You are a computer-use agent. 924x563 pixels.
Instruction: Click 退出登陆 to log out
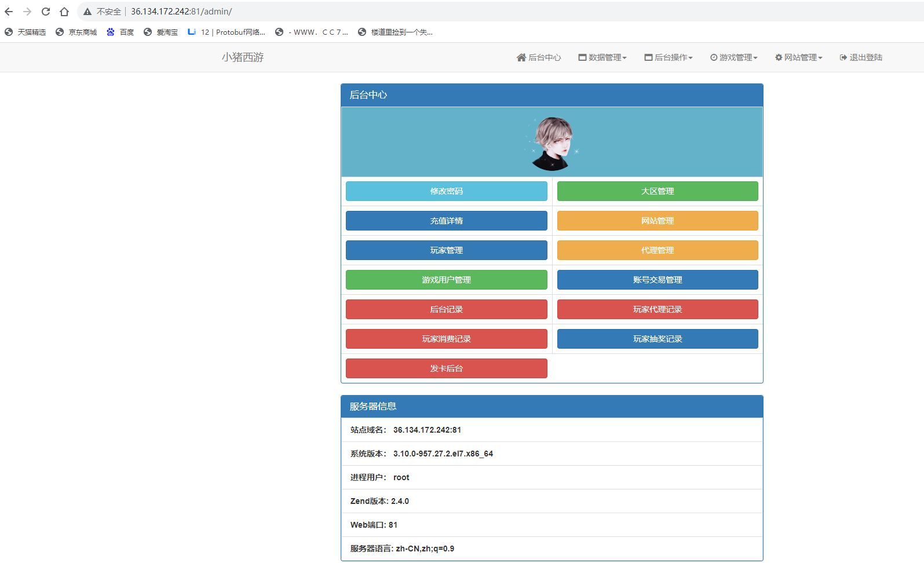(861, 57)
